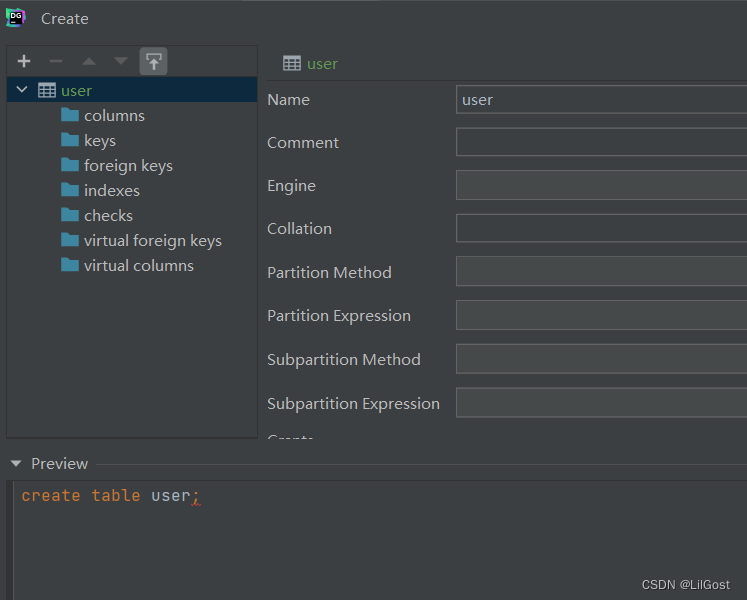Viewport: 747px width, 600px height.
Task: Click the Subpartition Expression field
Action: (x=601, y=403)
